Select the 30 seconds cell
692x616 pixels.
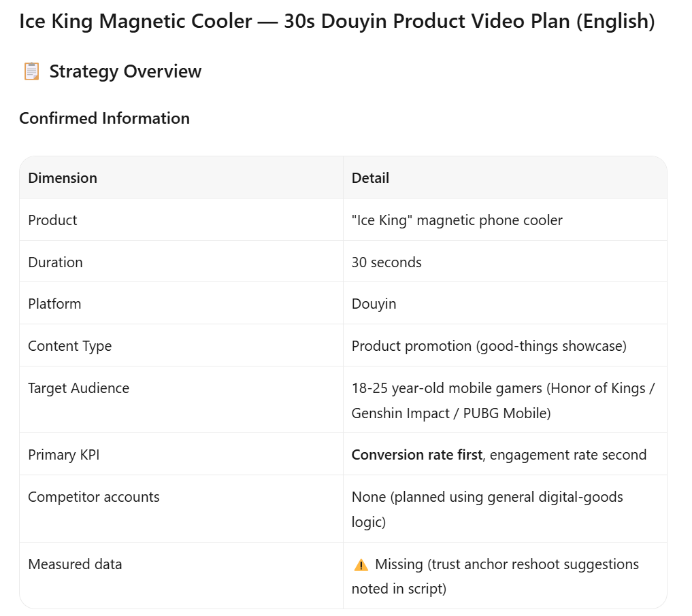[386, 262]
